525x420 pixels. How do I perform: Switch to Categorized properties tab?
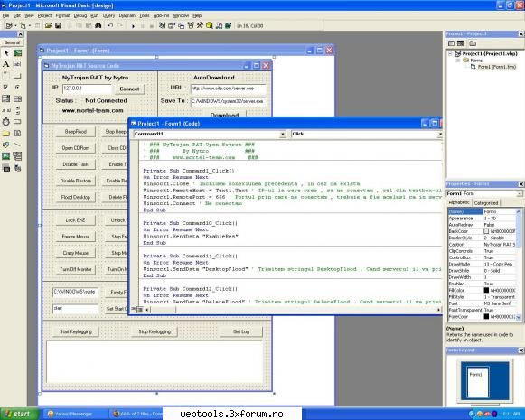pyautogui.click(x=486, y=203)
